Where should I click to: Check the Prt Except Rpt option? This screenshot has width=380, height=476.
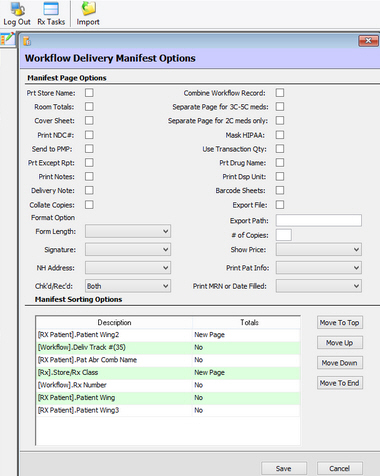[89, 162]
